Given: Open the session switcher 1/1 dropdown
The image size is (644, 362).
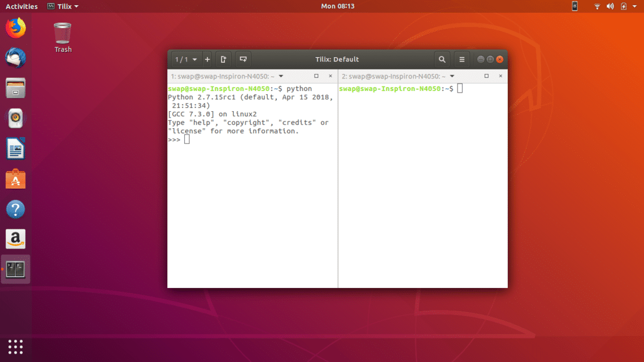Looking at the screenshot, I should tap(186, 59).
